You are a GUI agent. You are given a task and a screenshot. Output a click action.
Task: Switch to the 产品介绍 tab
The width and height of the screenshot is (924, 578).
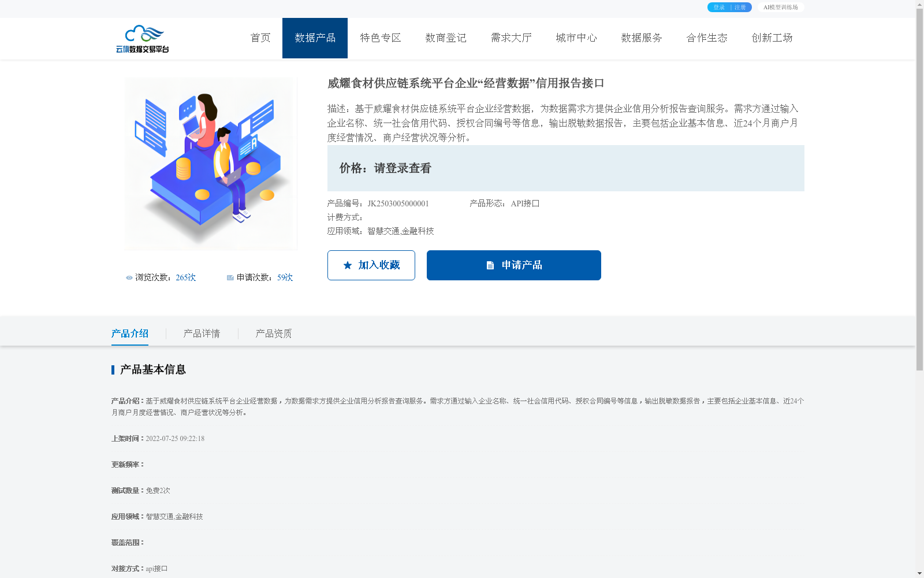130,334
